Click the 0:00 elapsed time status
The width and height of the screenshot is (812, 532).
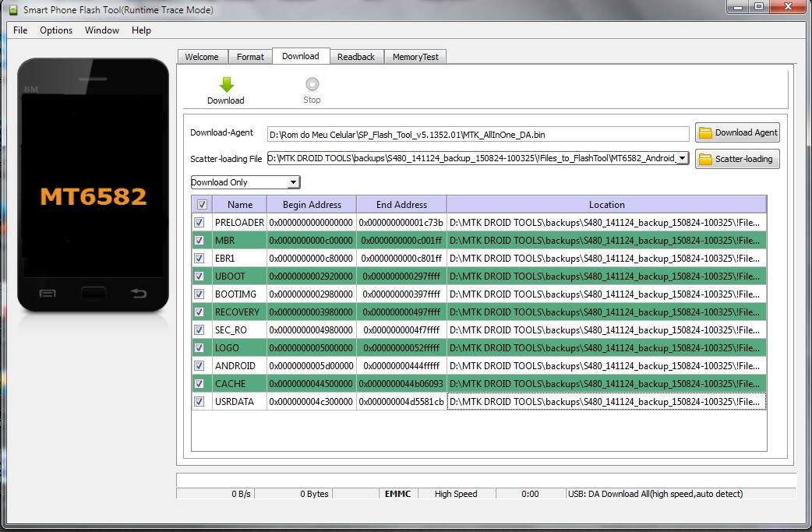click(530, 494)
